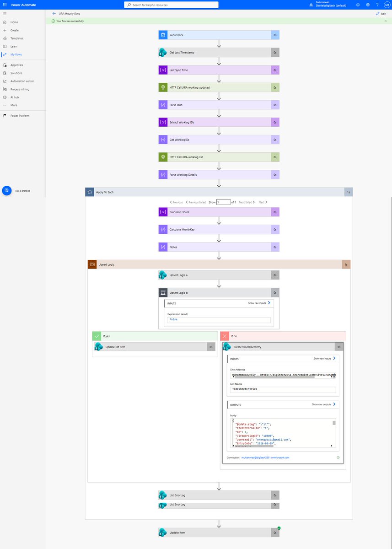This screenshot has width=392, height=549.
Task: Open the Help question mark icon
Action: point(377,5)
